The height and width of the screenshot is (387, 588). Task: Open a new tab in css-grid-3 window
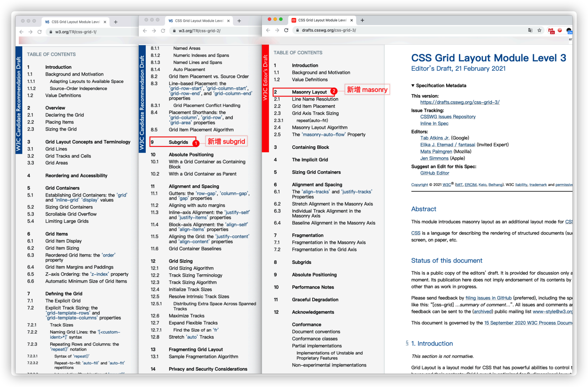362,20
